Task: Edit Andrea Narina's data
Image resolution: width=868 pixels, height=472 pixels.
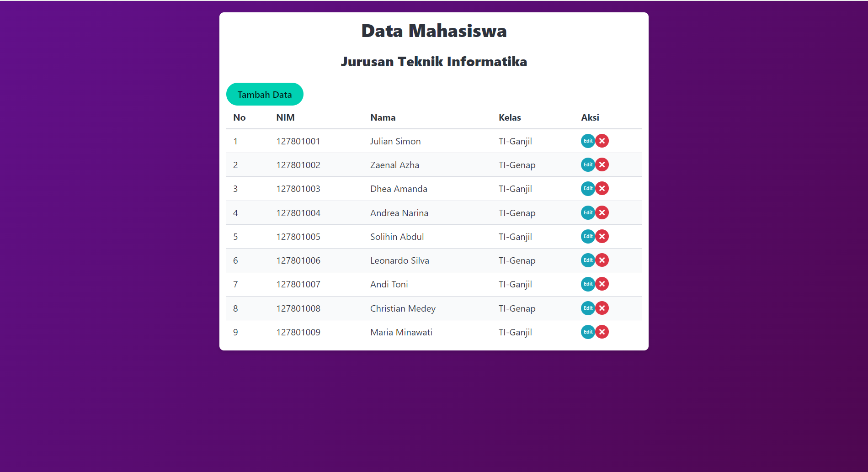Action: [588, 212]
